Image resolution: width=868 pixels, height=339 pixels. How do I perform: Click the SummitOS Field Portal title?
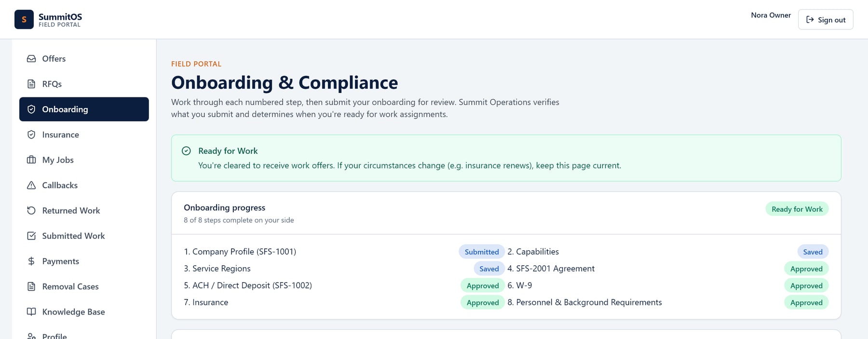[60, 20]
